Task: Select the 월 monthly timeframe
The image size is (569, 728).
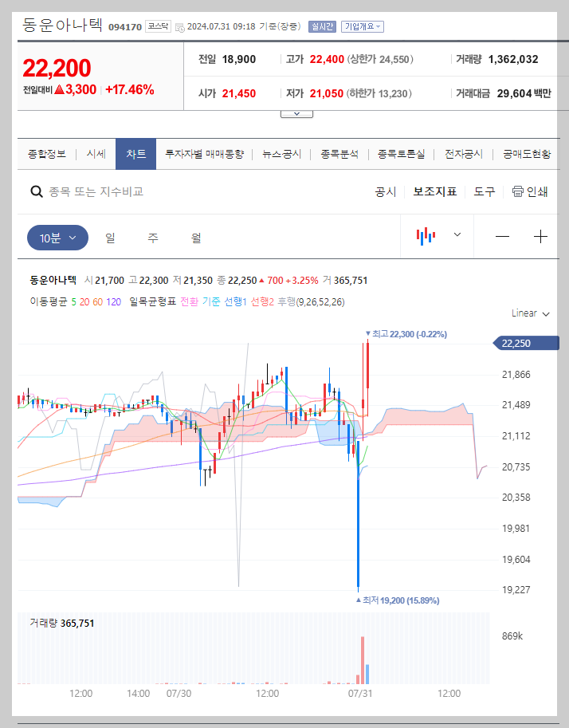Action: pyautogui.click(x=195, y=236)
